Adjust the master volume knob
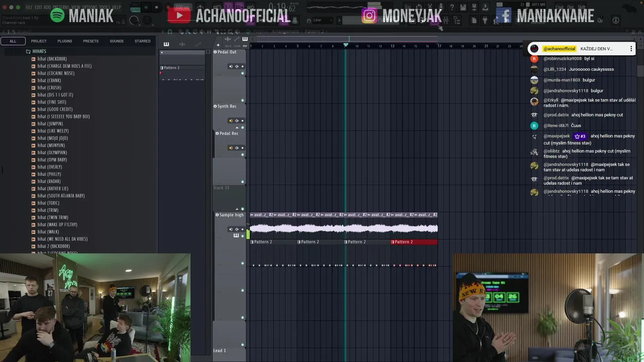644x362 pixels. coord(134,20)
